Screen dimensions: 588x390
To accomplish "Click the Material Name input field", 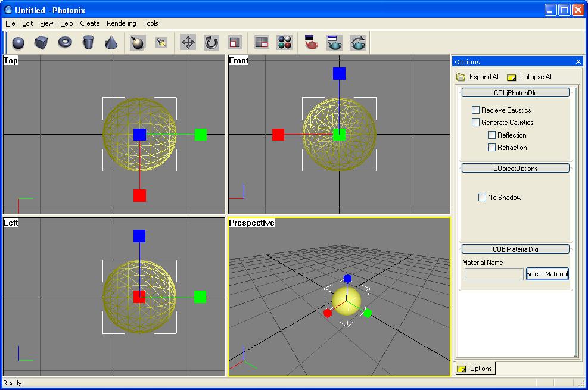I will (x=494, y=274).
